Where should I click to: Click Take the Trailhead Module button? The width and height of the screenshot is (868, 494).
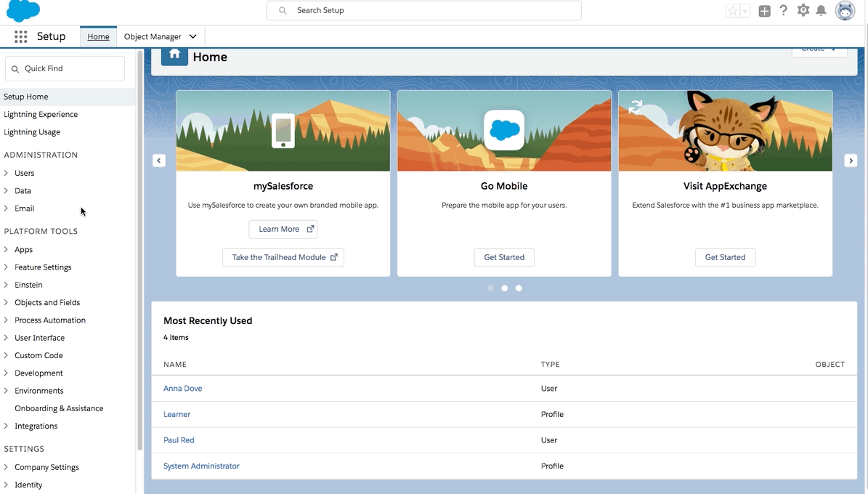click(283, 257)
